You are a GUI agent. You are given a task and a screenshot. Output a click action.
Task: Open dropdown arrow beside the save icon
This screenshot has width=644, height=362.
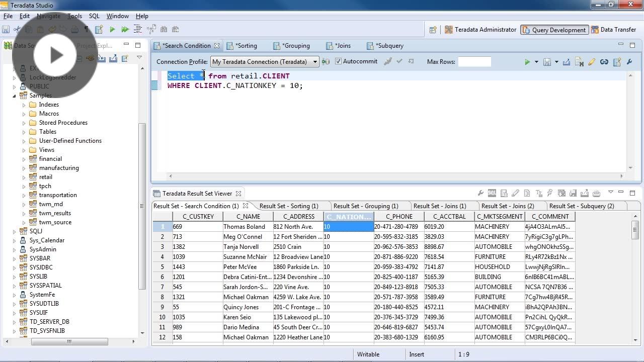pos(556,62)
